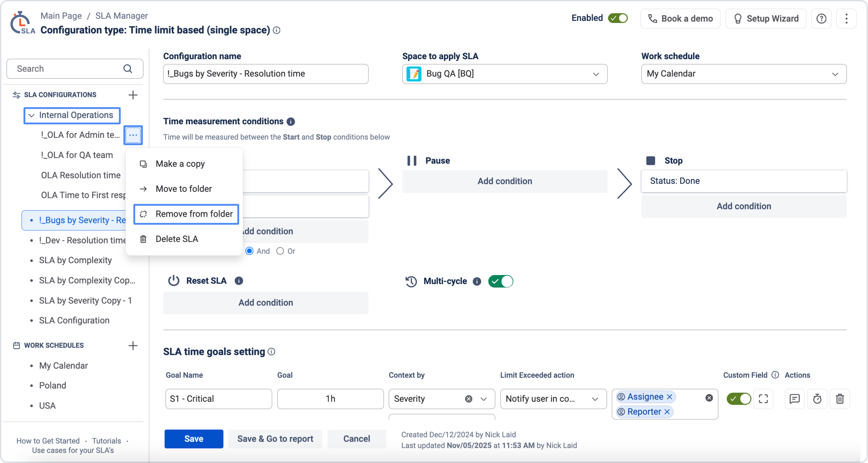This screenshot has width=868, height=463.
Task: Select the !_OLA for QA team configuration
Action: click(77, 155)
